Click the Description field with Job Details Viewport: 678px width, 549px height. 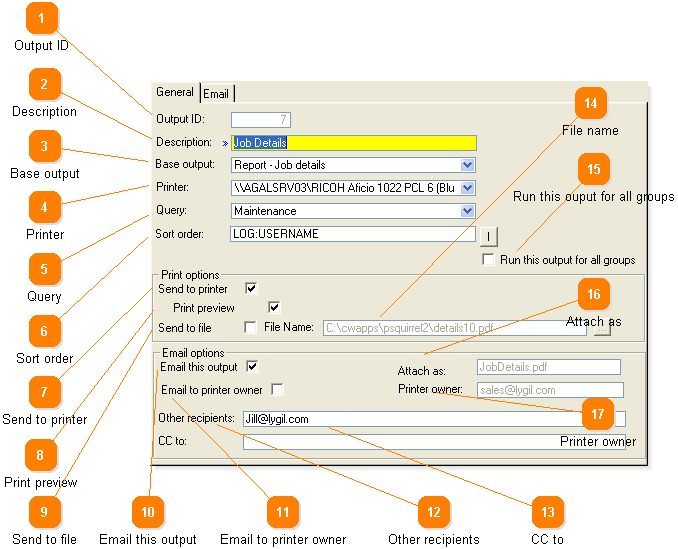(354, 143)
